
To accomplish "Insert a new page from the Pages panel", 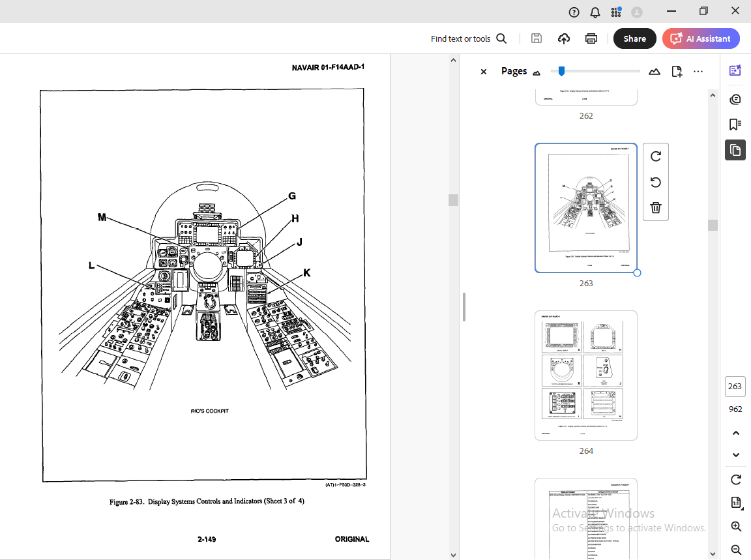I will pyautogui.click(x=677, y=72).
